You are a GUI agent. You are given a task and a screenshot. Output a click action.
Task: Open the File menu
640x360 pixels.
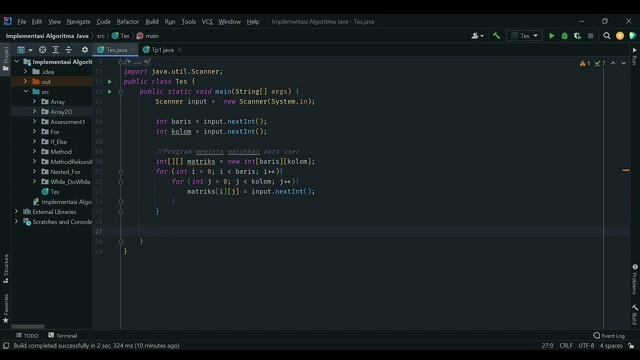point(22,22)
